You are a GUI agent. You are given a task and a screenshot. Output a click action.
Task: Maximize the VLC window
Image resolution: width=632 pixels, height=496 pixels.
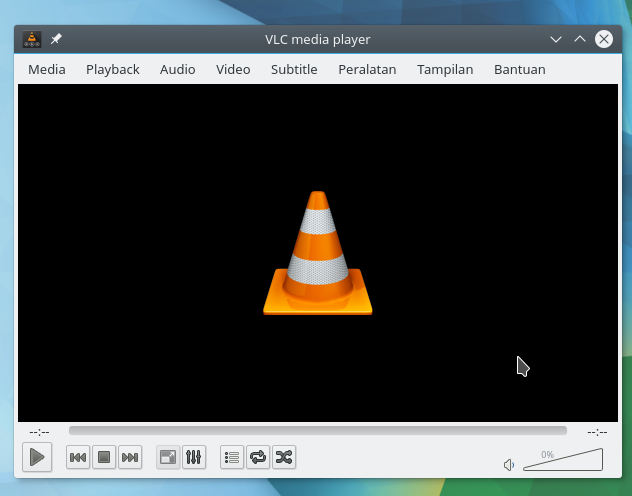click(x=580, y=39)
